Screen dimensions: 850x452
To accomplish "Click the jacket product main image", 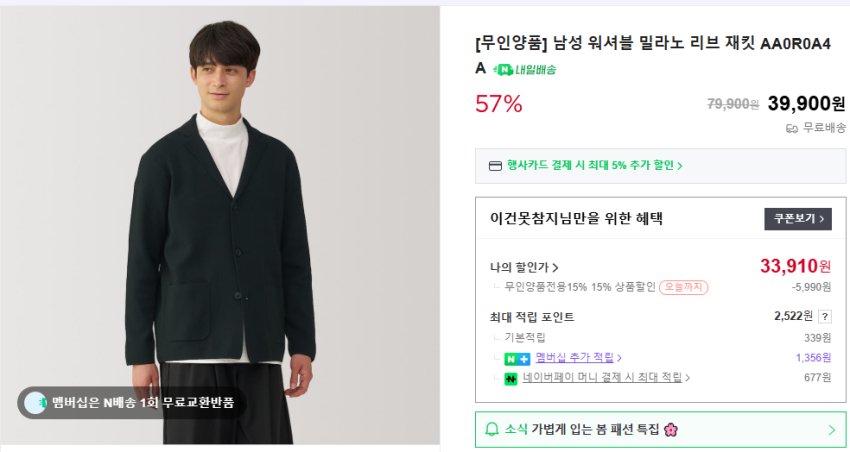I will coord(220,220).
